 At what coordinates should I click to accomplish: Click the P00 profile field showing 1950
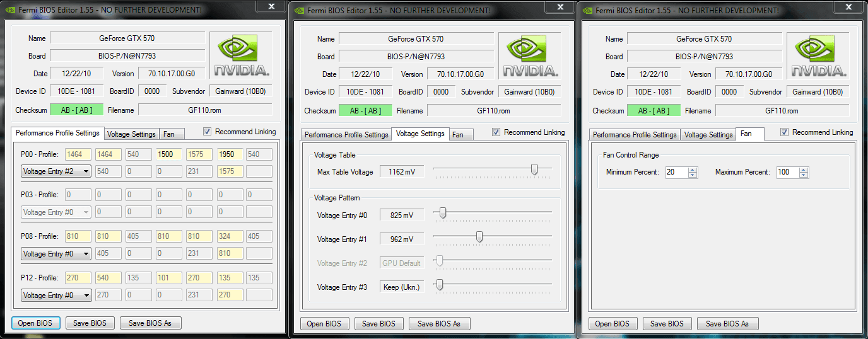tap(229, 154)
